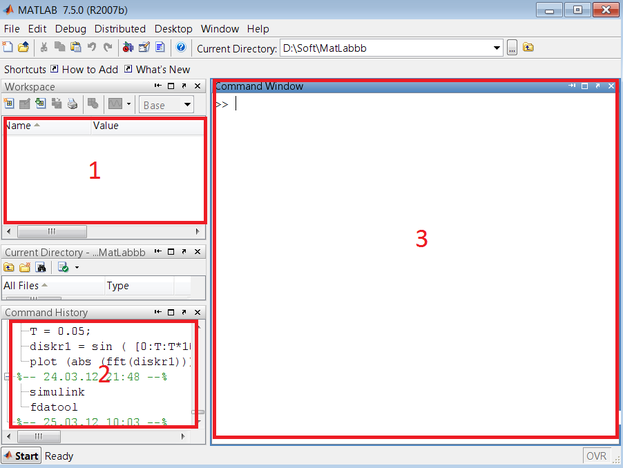
Task: Collapse the 24.03.12 history session node
Action: click(x=7, y=377)
